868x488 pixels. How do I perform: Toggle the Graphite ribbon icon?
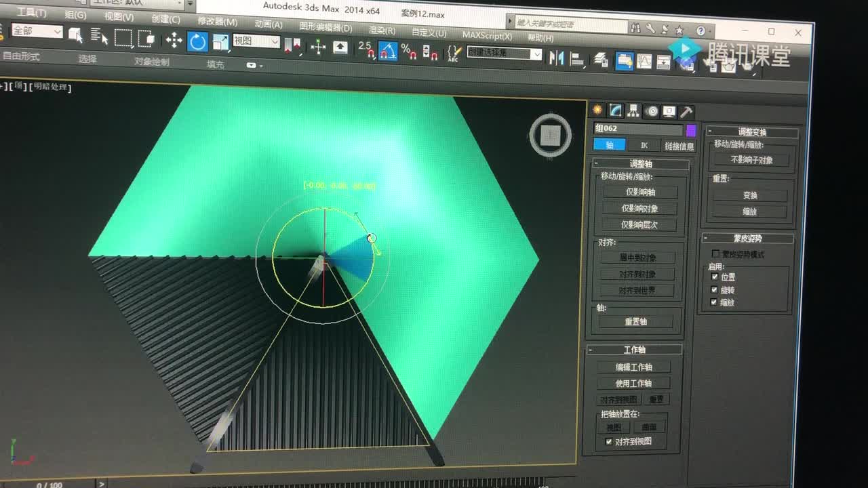625,61
